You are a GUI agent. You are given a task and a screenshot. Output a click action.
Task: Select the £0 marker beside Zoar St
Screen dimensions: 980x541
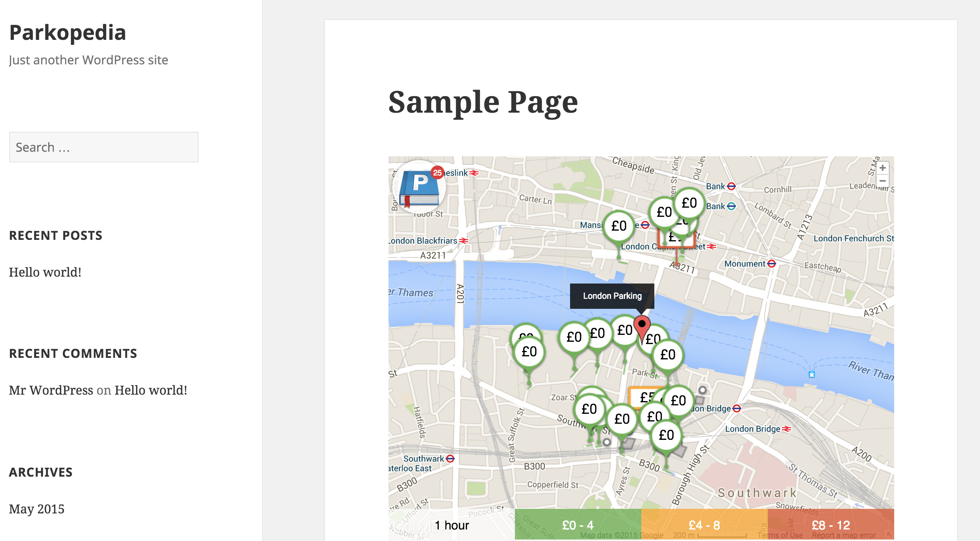(589, 409)
